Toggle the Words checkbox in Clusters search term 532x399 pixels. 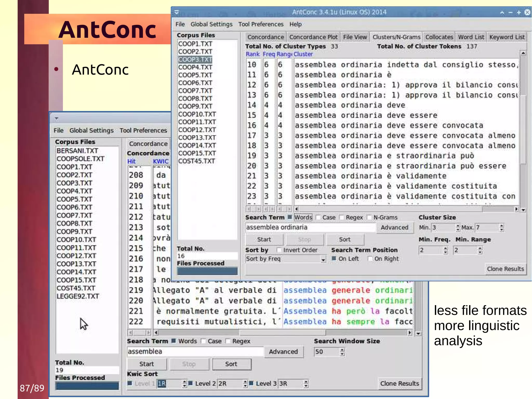[290, 217]
